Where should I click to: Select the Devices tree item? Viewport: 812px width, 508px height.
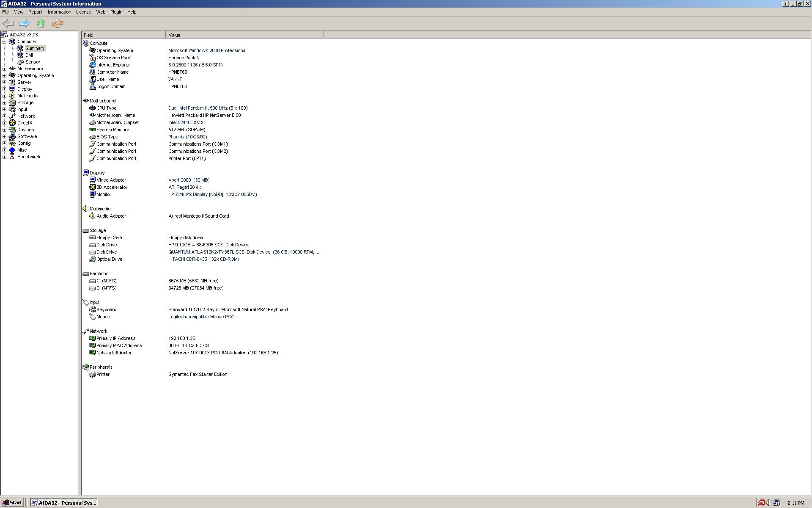click(x=25, y=130)
